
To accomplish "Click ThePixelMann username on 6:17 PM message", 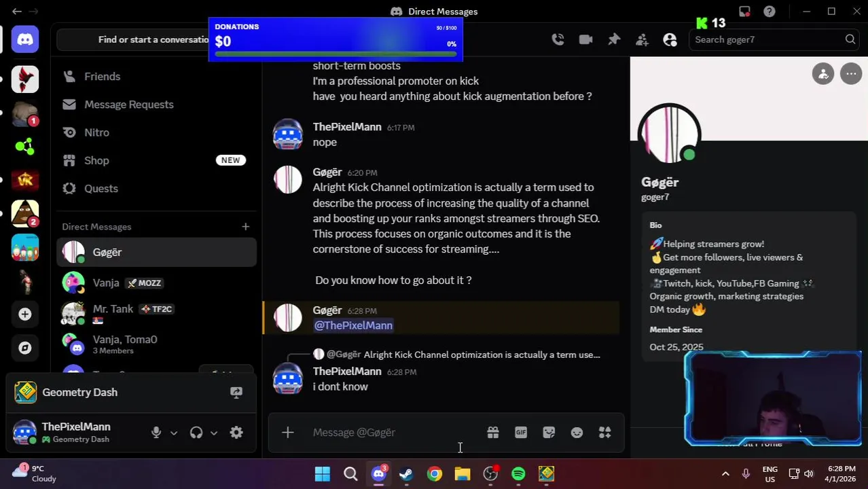I will click(x=347, y=127).
